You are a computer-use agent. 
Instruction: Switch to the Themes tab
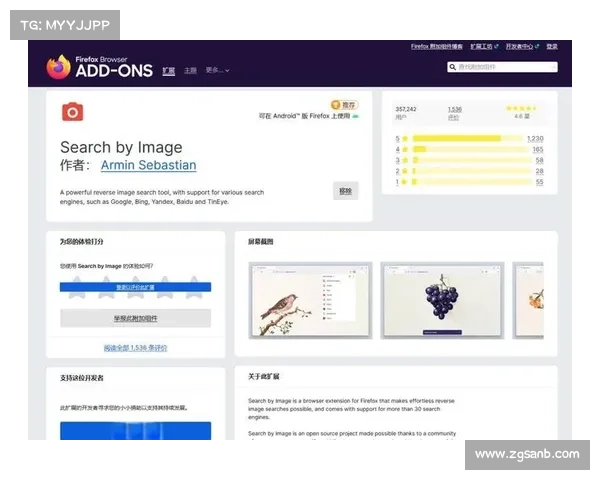190,71
